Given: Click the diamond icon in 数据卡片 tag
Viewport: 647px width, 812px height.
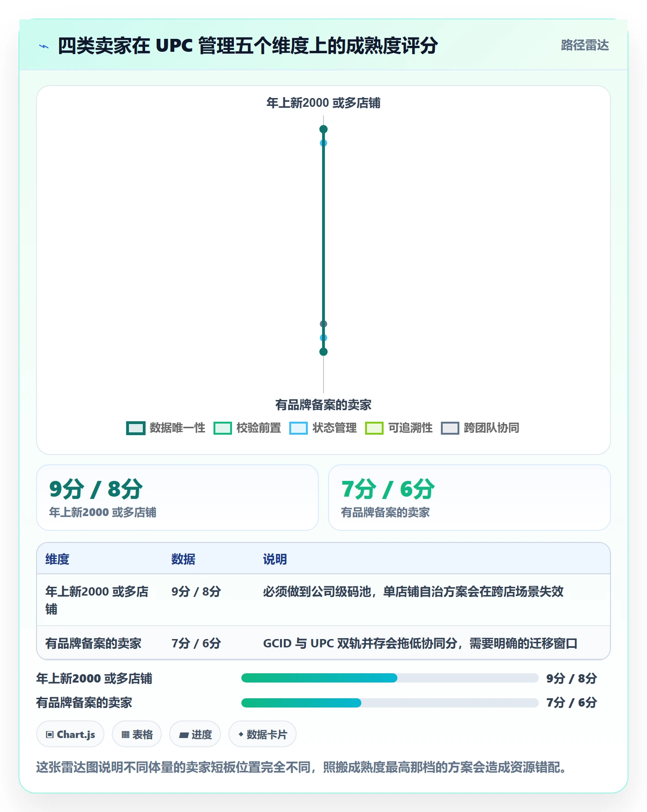Looking at the screenshot, I should pyautogui.click(x=241, y=734).
